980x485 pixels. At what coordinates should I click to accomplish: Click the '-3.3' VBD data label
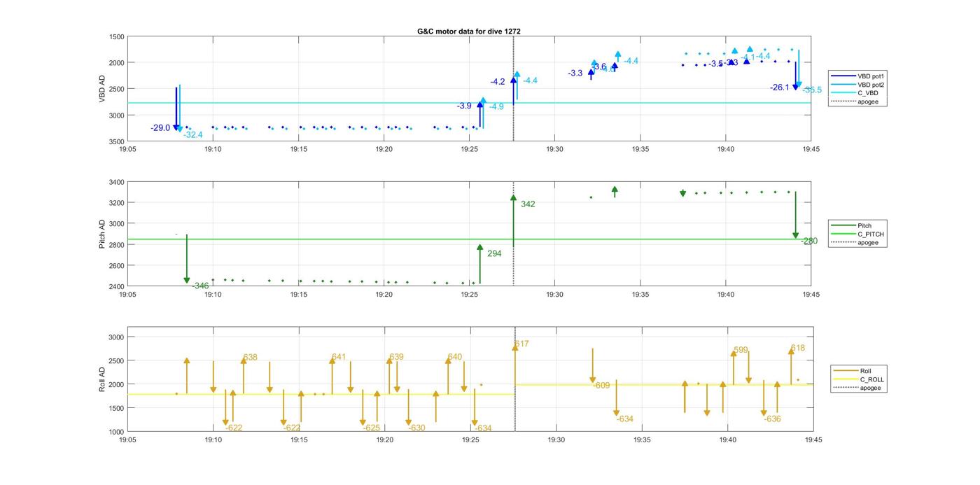pos(575,73)
